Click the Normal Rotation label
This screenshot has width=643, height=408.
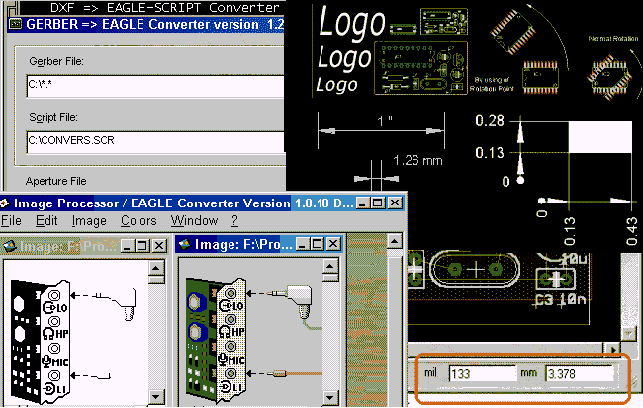tap(613, 39)
